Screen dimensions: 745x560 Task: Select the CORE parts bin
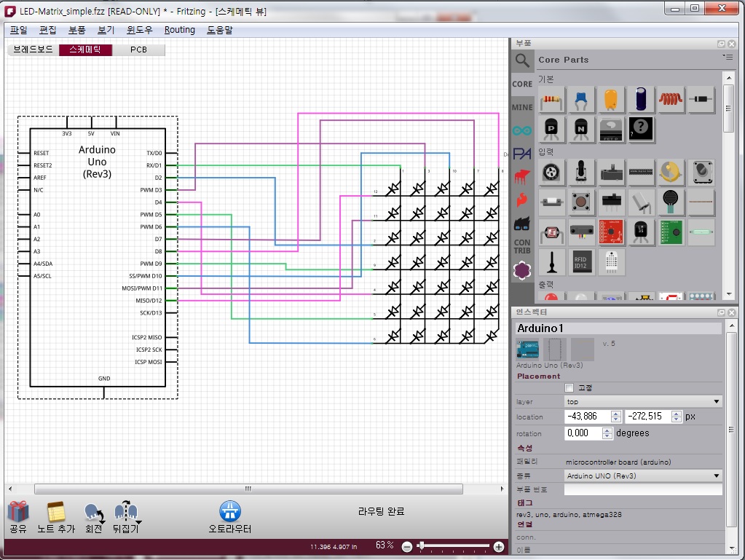click(522, 84)
